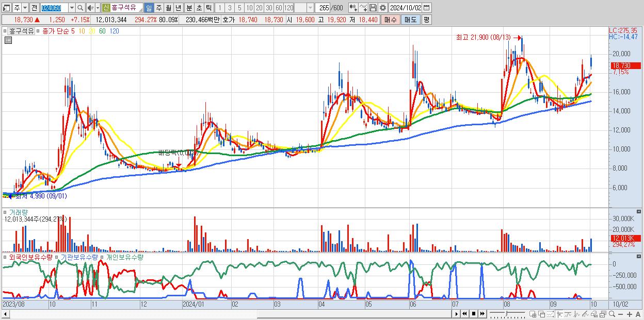Viewport: 644px width, 320px height.
Task: Select the 주 weekly chart period
Action: 159,8
